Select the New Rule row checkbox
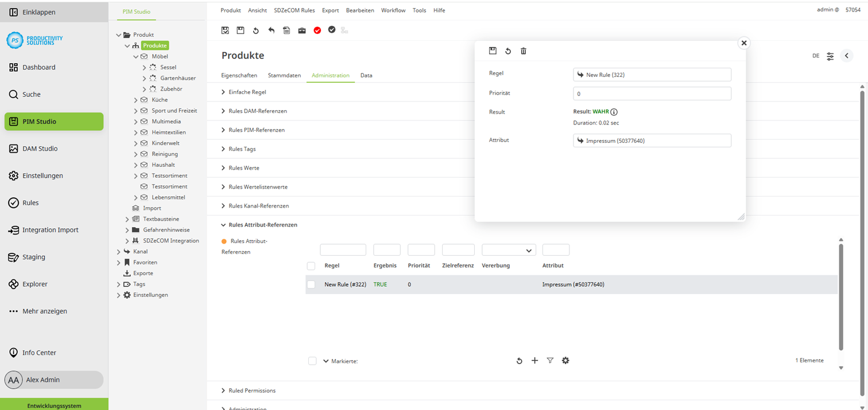This screenshot has height=410, width=868. coord(312,284)
